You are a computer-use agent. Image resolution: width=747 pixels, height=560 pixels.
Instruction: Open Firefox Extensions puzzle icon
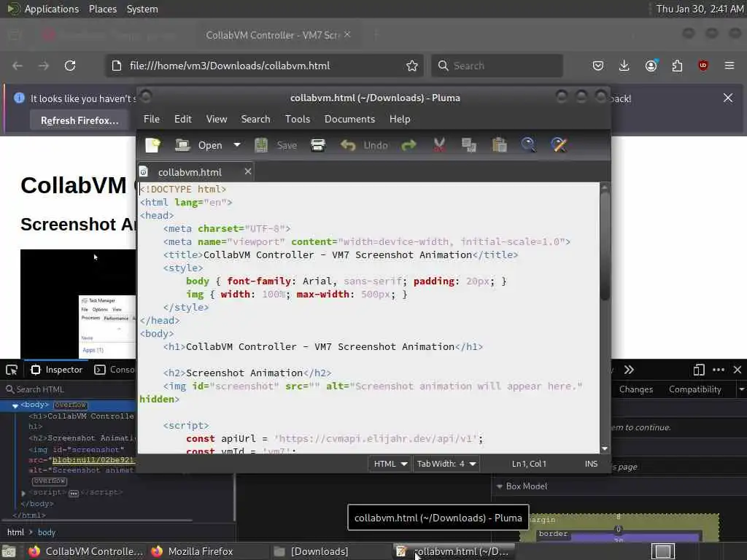677,66
